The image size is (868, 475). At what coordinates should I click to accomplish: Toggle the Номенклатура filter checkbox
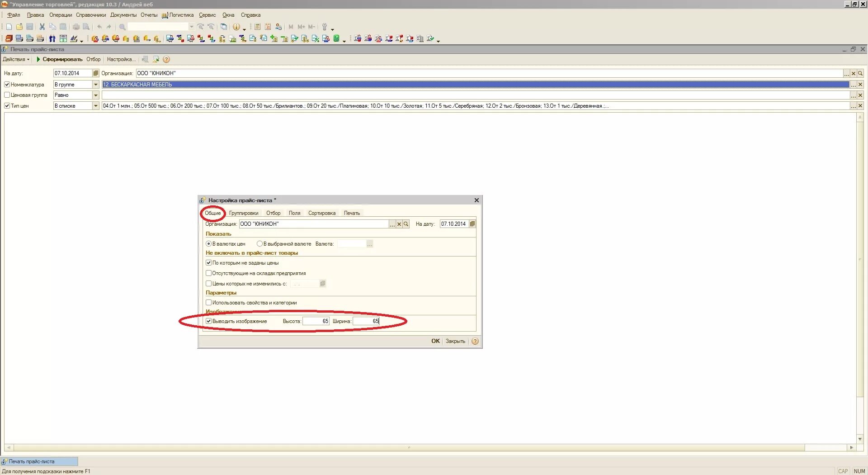(7, 85)
